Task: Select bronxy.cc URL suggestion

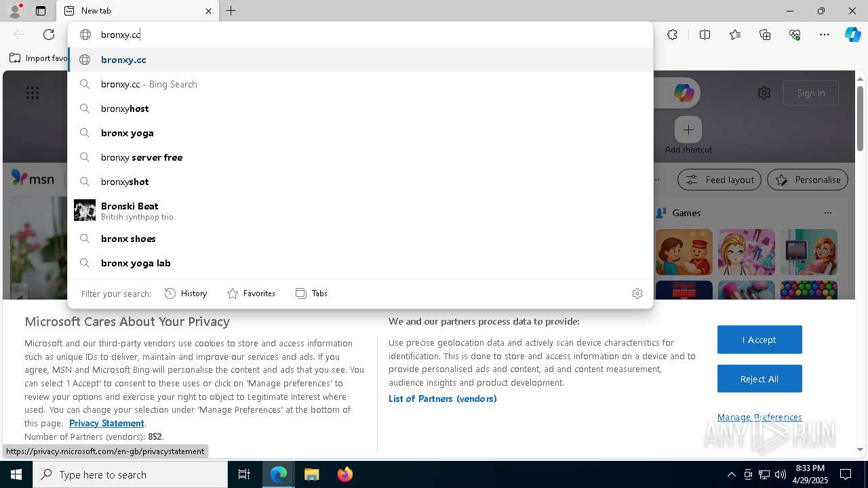Action: [360, 60]
